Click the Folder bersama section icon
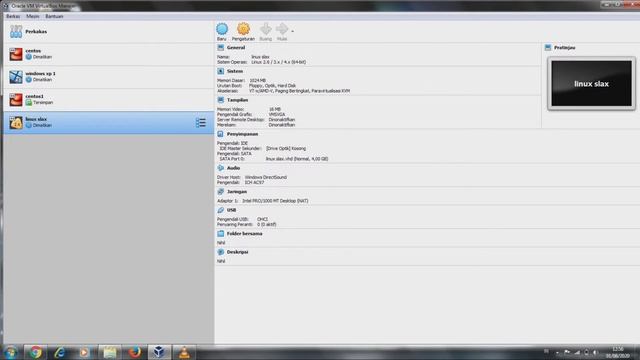 221,233
